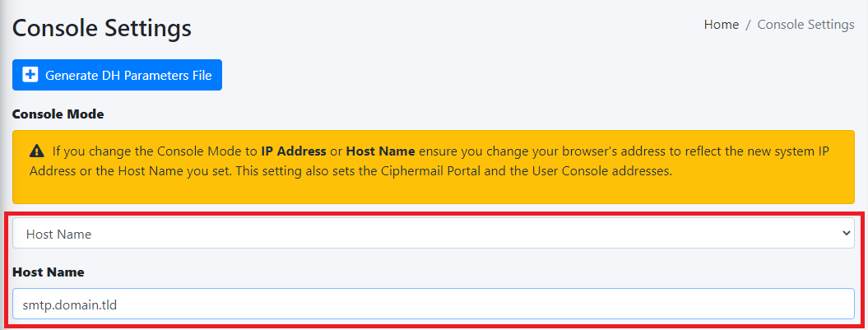868x330 pixels.
Task: Click the warning triangle icon in yellow banner
Action: coord(37,151)
